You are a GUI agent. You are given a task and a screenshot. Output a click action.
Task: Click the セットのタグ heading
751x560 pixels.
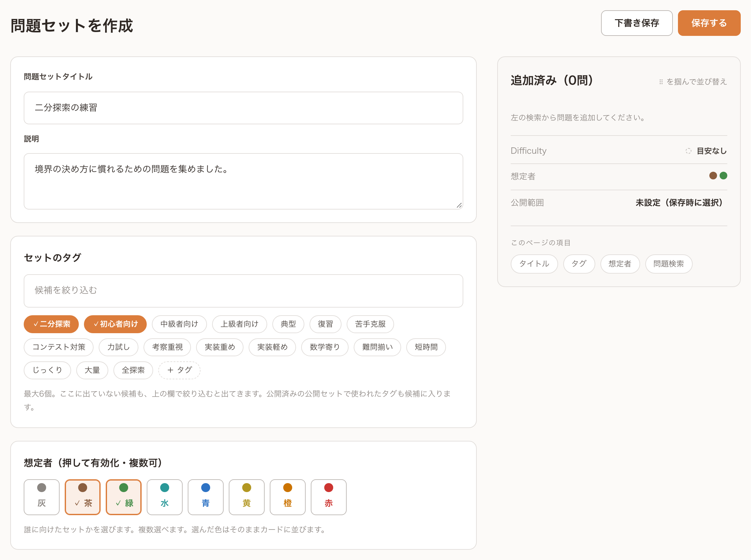coord(53,258)
